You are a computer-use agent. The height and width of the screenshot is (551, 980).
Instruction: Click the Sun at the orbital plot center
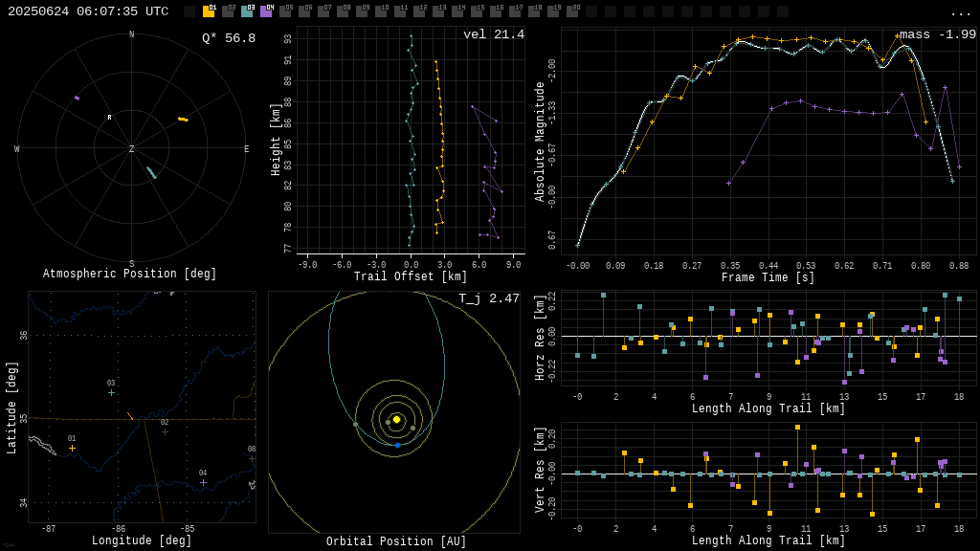(397, 420)
